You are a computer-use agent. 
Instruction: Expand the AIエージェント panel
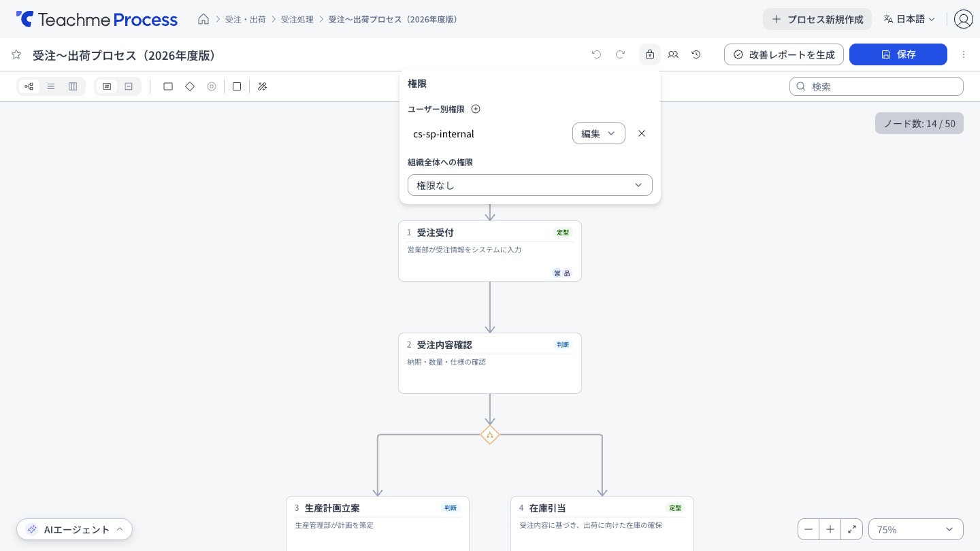(75, 529)
